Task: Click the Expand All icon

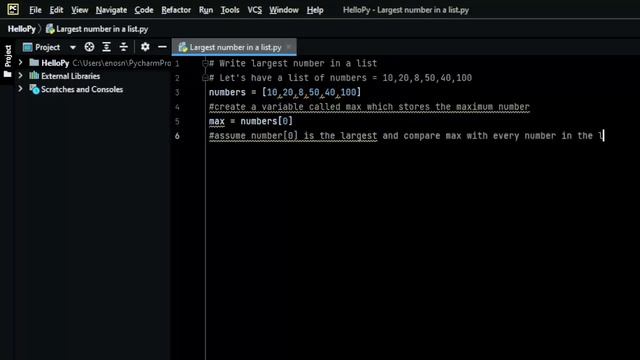Action: tap(107, 47)
